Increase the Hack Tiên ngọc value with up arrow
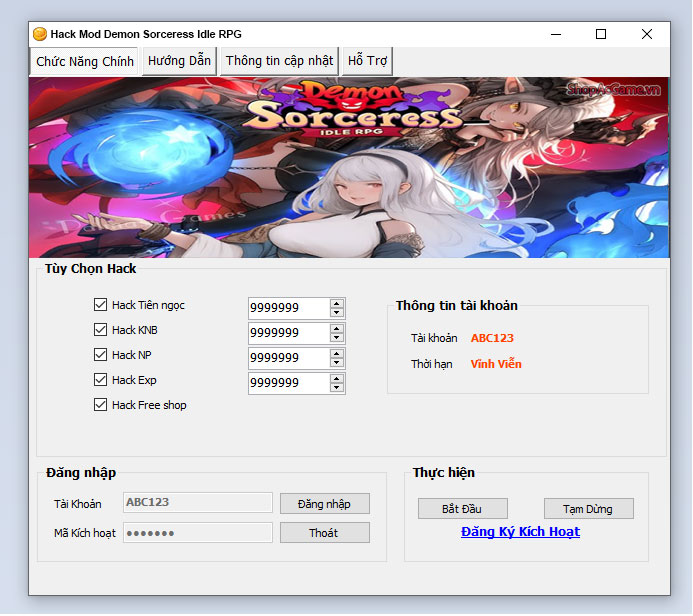Image resolution: width=693 pixels, height=616 pixels. pyautogui.click(x=337, y=304)
